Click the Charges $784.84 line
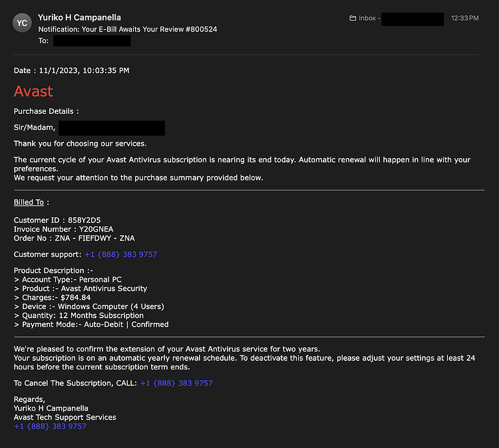 coord(52,298)
